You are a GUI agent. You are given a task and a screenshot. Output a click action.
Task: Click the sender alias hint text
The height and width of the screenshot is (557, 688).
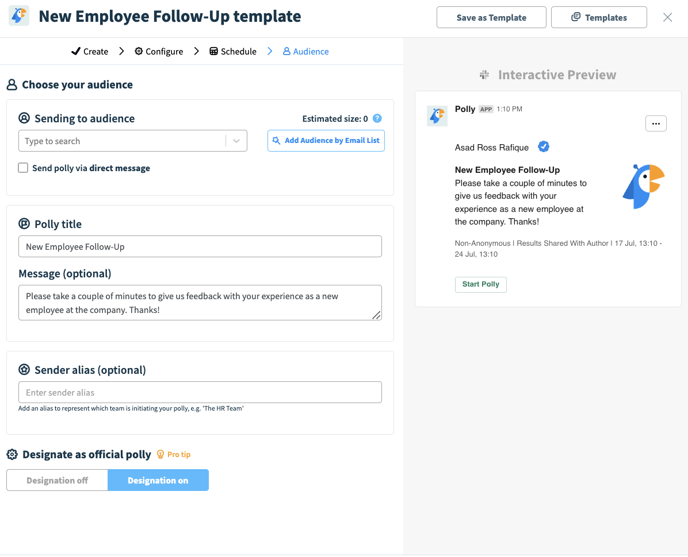pos(131,408)
